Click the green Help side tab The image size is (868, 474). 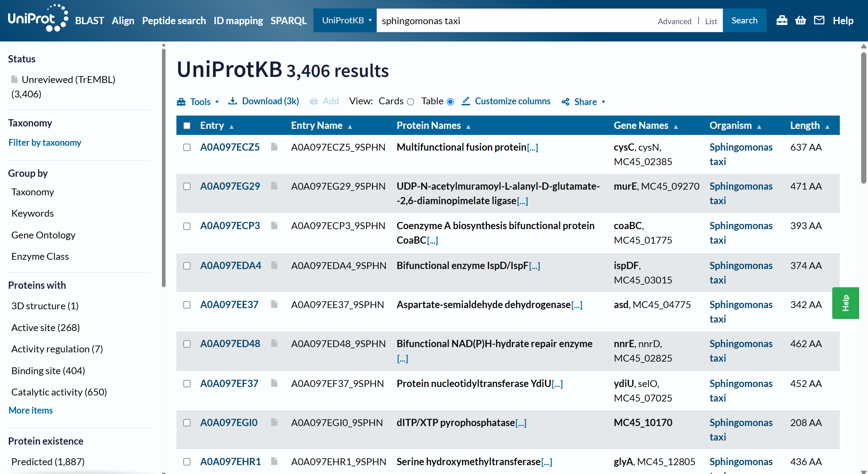[x=845, y=303]
